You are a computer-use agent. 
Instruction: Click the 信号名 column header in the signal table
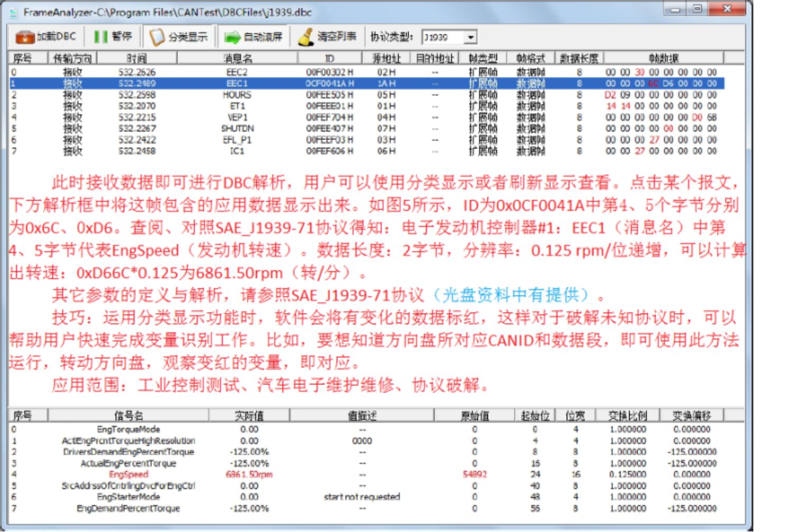[128, 416]
